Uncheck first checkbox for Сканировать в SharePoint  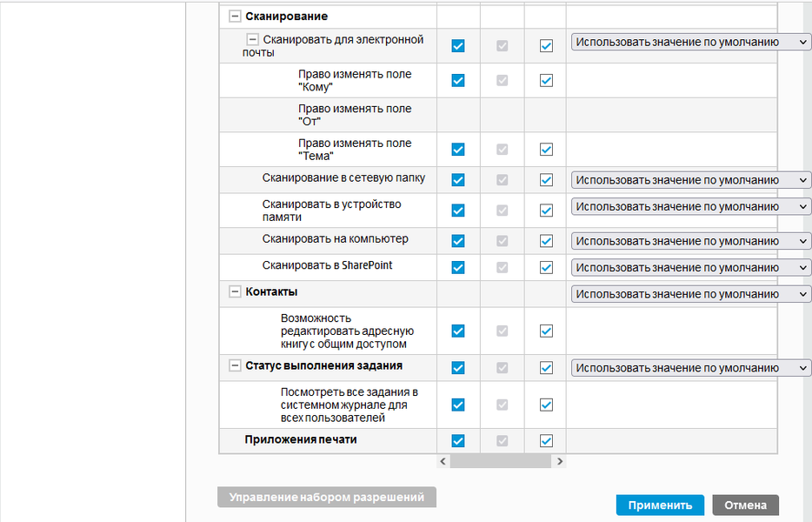click(458, 267)
